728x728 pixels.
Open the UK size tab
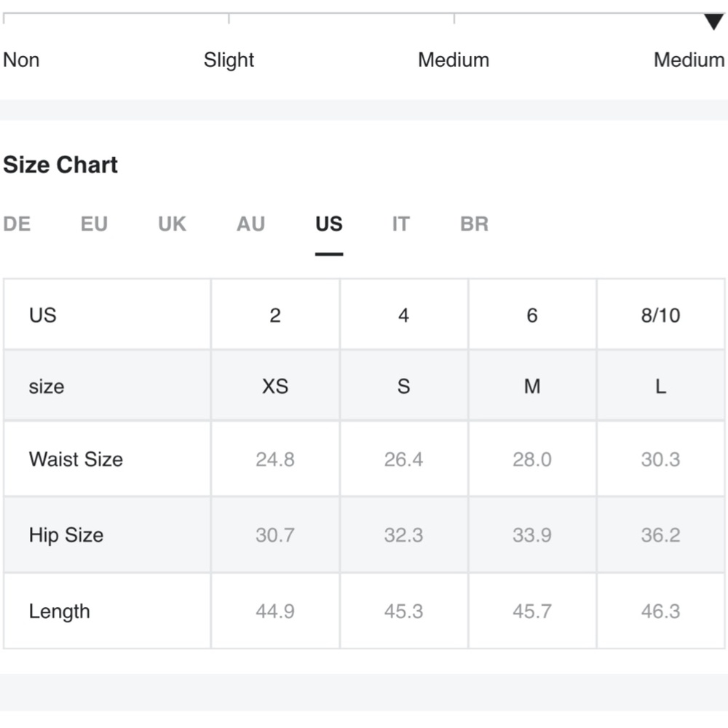[173, 224]
